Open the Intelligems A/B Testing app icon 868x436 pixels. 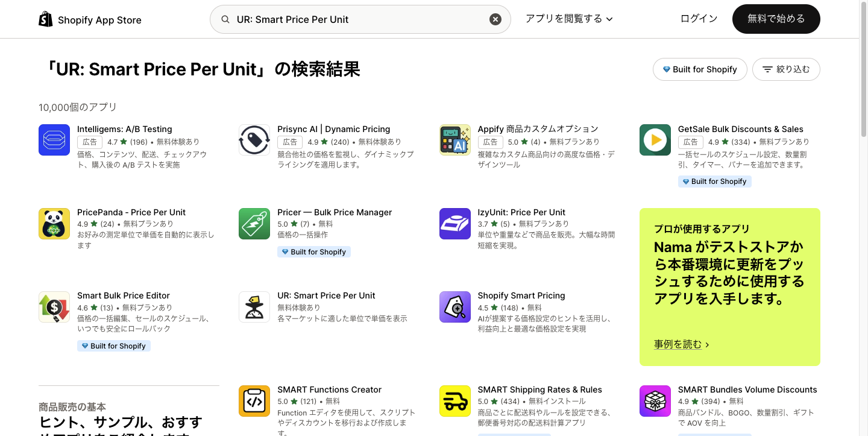54,140
